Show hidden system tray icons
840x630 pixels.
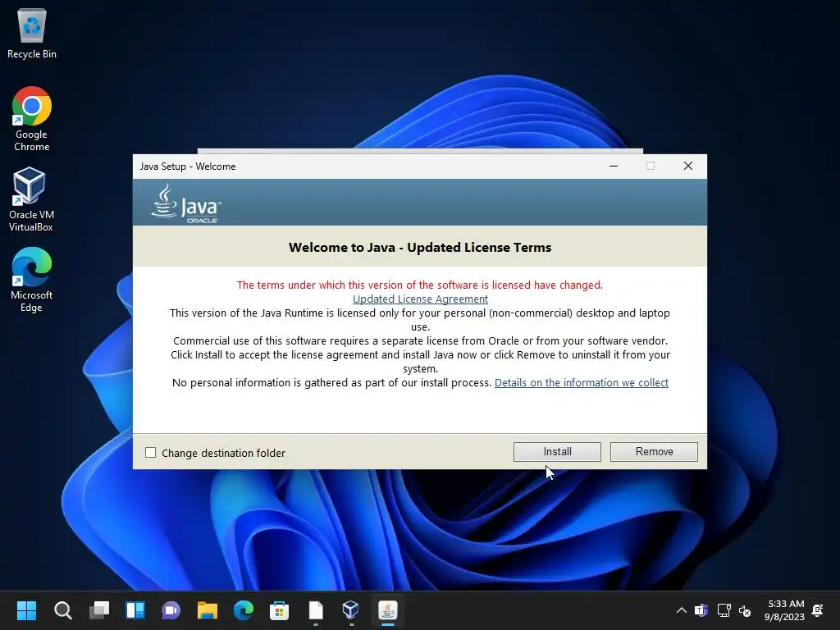coord(682,610)
